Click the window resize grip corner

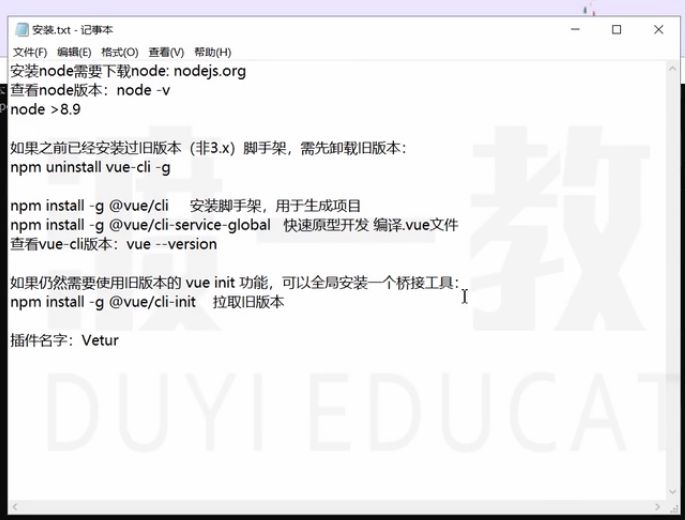click(673, 507)
